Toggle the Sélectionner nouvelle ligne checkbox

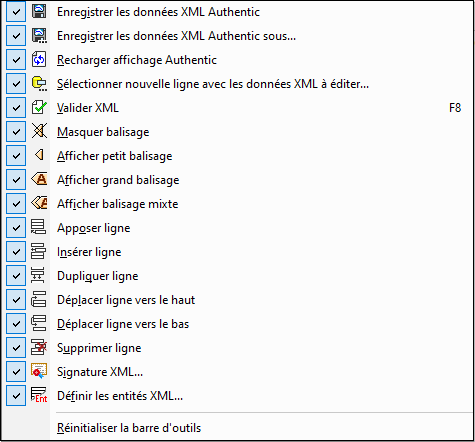16,84
